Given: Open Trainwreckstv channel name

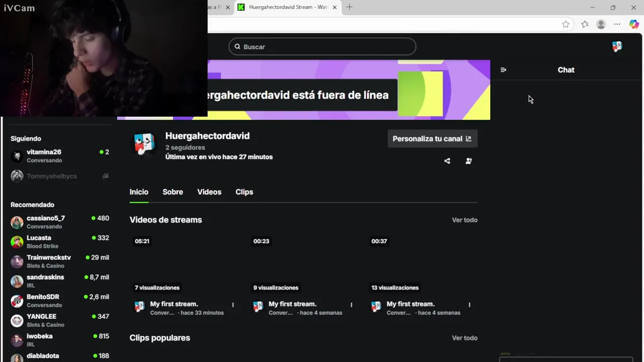Looking at the screenshot, I should [49, 257].
